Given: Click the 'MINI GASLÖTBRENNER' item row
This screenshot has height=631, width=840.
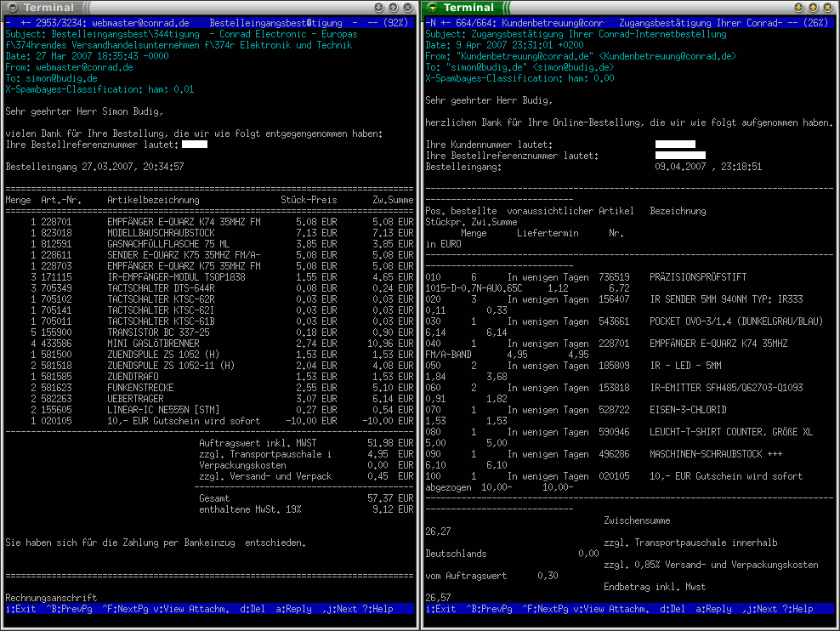Looking at the screenshot, I should point(209,344).
